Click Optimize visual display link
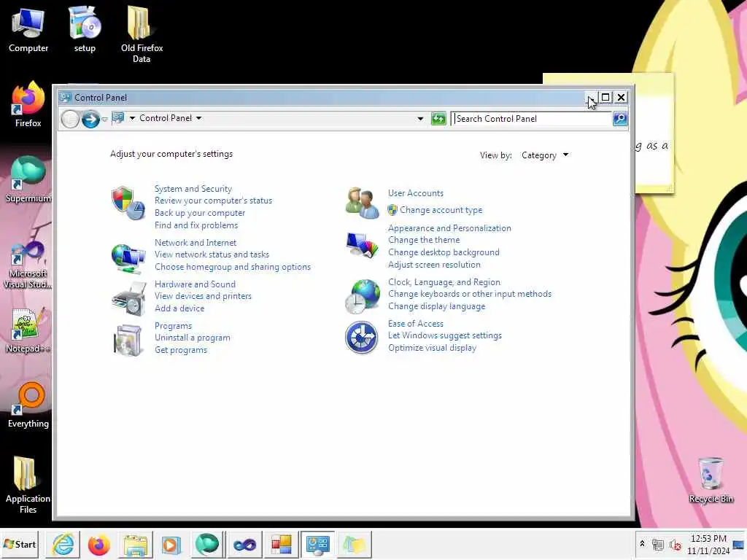 (x=432, y=348)
